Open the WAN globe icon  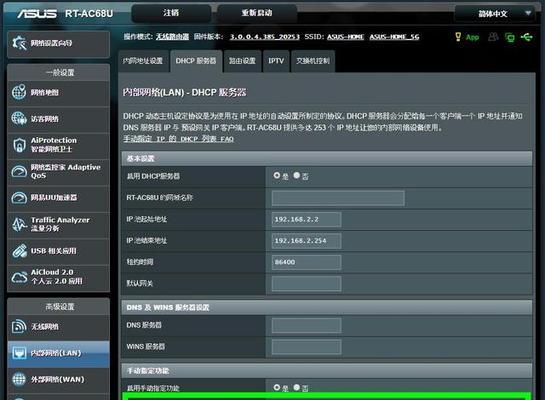coord(19,379)
